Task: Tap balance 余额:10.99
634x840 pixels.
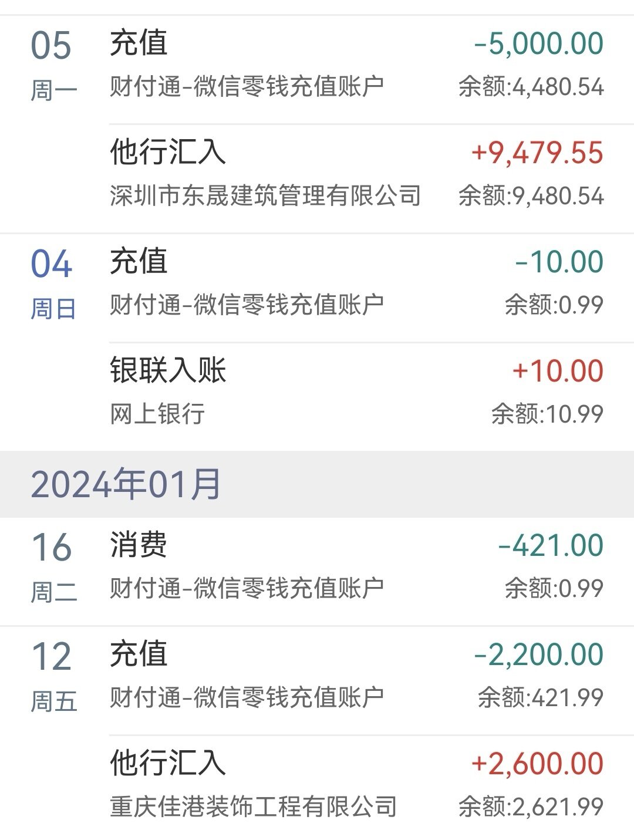Action: (547, 414)
